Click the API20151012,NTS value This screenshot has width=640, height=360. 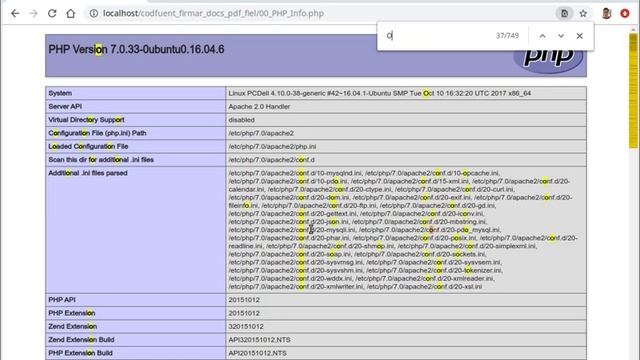click(x=258, y=353)
